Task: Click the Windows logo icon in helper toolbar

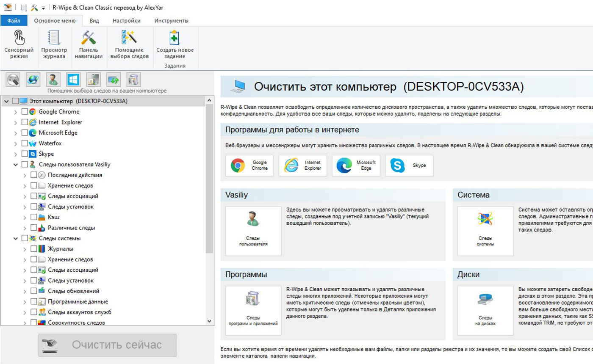Action: (73, 80)
